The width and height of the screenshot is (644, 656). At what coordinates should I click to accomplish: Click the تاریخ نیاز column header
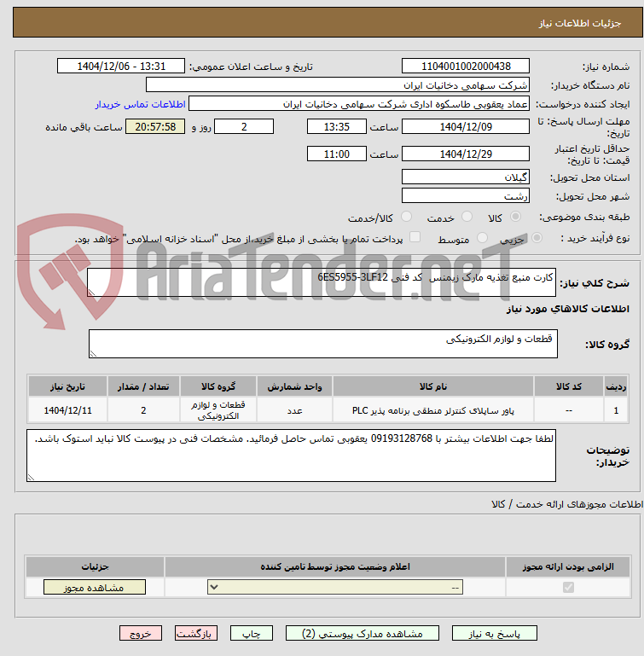[x=67, y=386]
